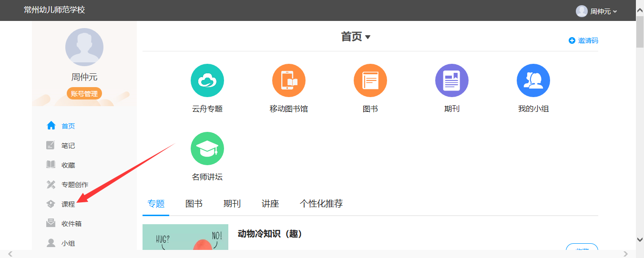Open the 动物冷知识（趣） topic title
Image resolution: width=644 pixels, height=258 pixels.
pyautogui.click(x=270, y=234)
